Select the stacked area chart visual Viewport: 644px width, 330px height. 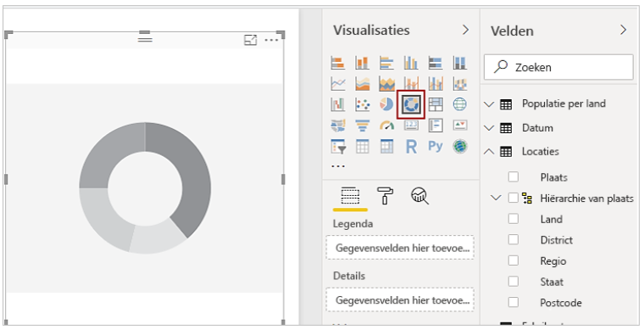pyautogui.click(x=386, y=84)
